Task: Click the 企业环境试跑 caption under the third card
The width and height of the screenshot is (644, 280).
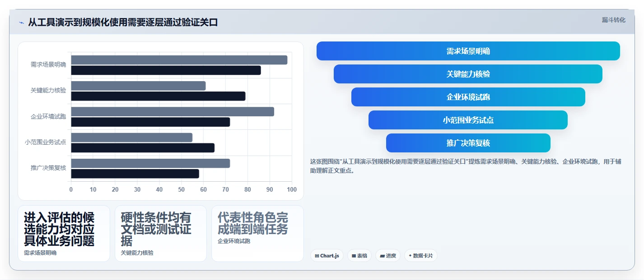Action: (234, 241)
